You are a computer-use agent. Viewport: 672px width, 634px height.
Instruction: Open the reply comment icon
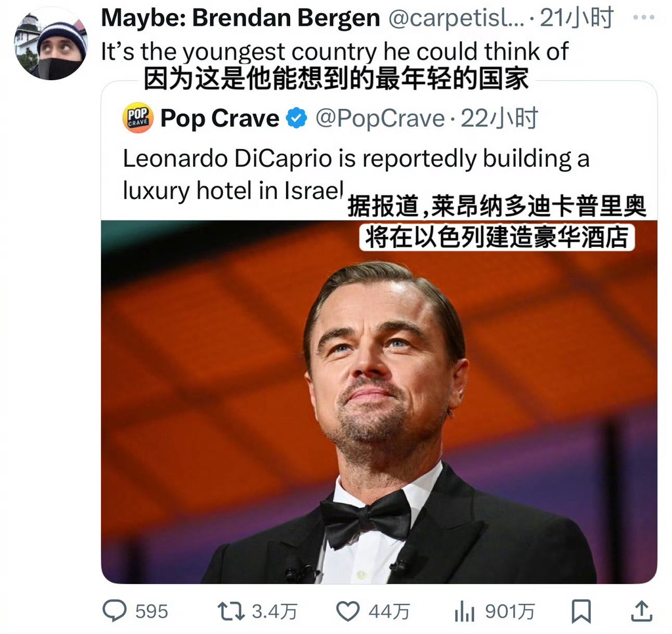(114, 610)
